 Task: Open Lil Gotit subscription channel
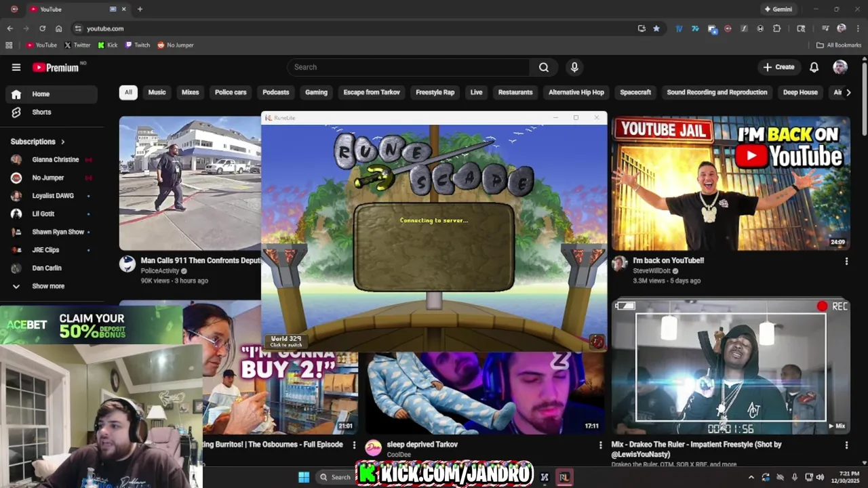pos(52,213)
